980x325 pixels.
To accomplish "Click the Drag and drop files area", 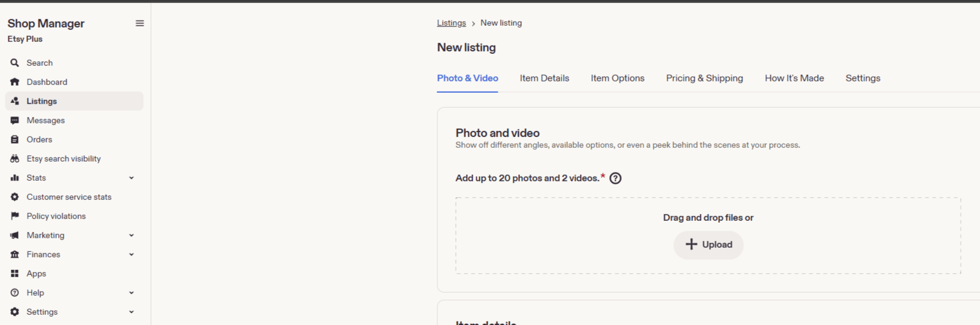I will [708, 236].
